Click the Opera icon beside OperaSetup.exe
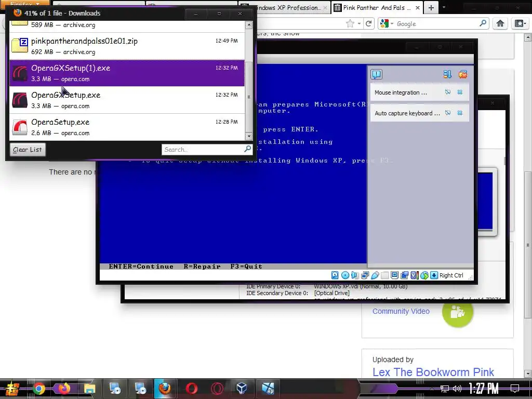The image size is (532, 399). pos(20,127)
